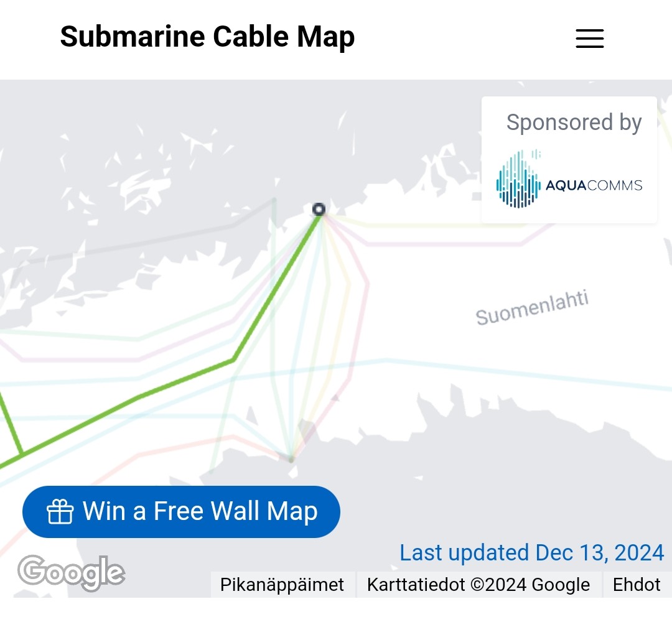
Task: Click the Google logo on the map
Action: [71, 572]
